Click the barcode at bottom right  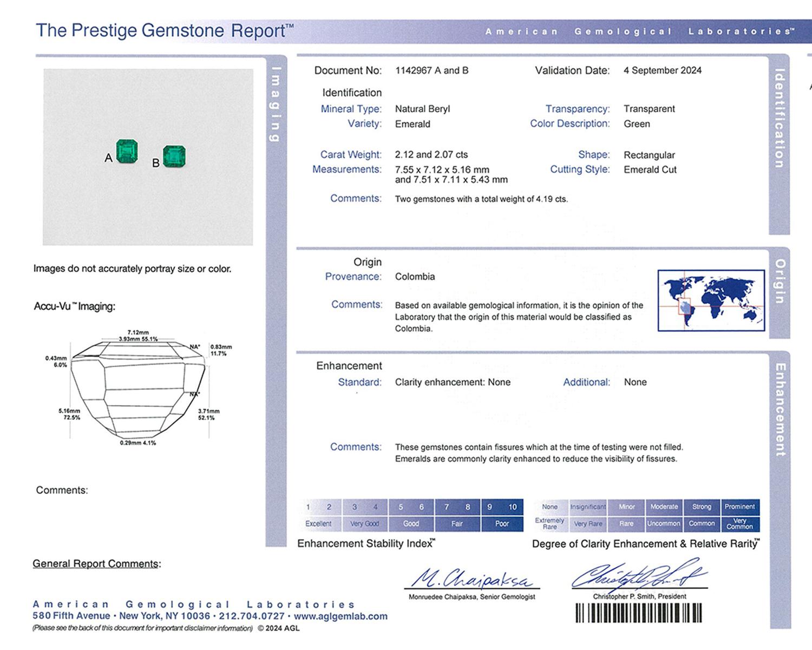639,613
